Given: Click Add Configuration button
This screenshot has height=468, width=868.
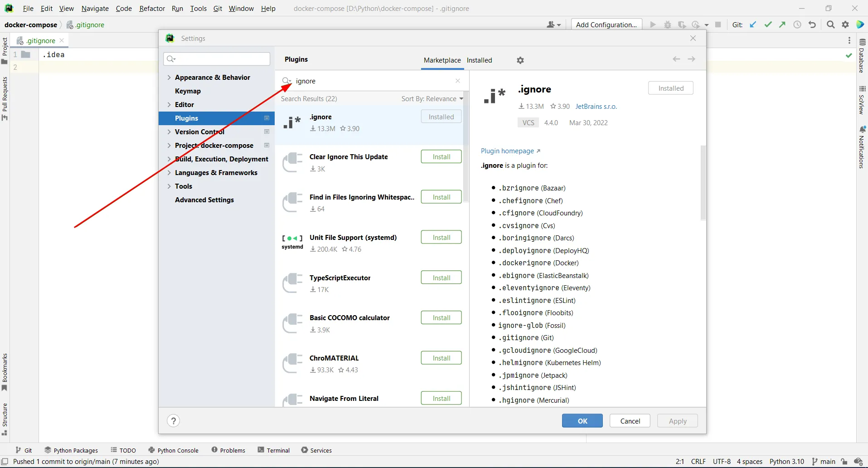Looking at the screenshot, I should click(x=606, y=24).
